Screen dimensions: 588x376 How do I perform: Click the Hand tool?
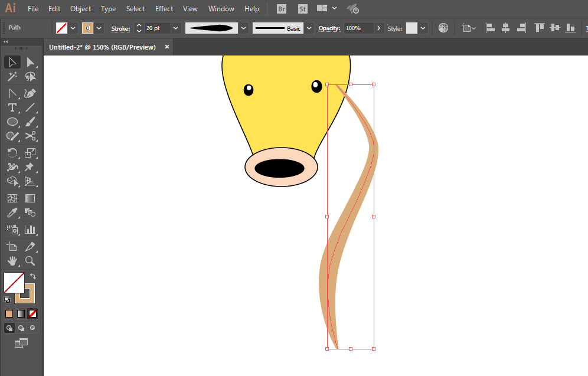coord(12,260)
